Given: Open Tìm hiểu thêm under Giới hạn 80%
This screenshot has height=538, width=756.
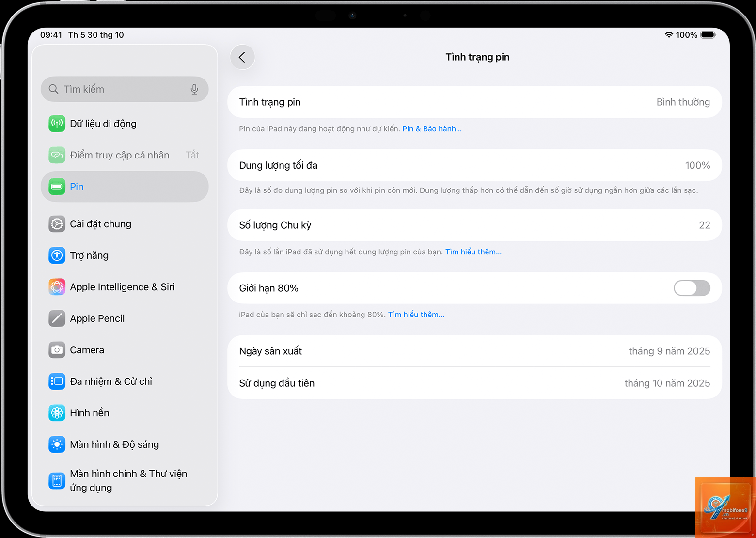Looking at the screenshot, I should tap(416, 315).
